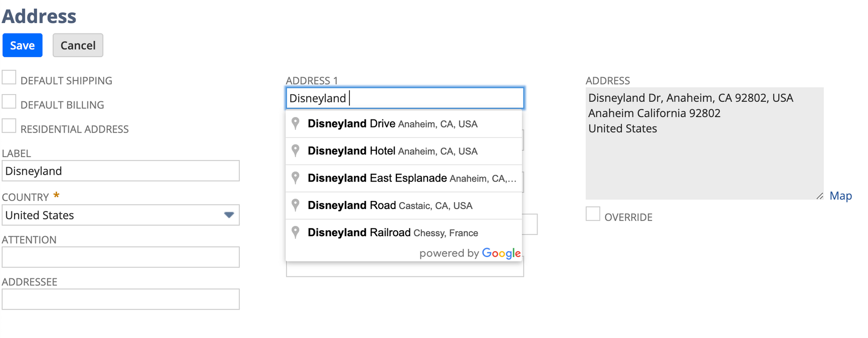
Task: Enable the Default Shipping checkbox
Action: pyautogui.click(x=9, y=77)
